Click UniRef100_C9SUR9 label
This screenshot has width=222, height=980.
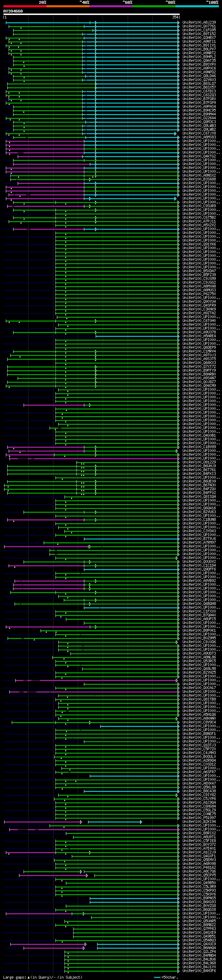coord(199,206)
